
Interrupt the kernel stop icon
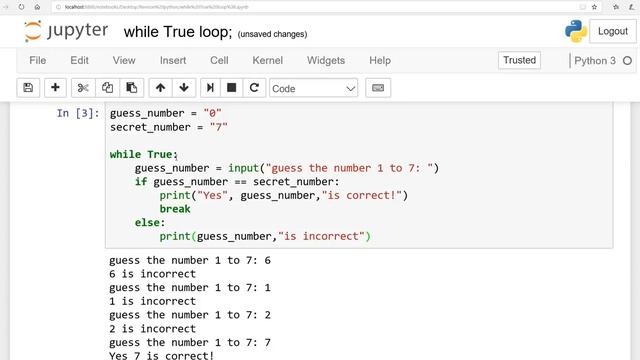(231, 88)
